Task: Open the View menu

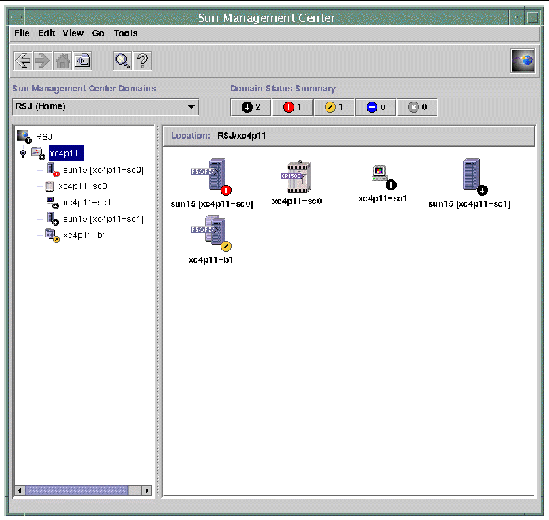Action: (x=73, y=33)
